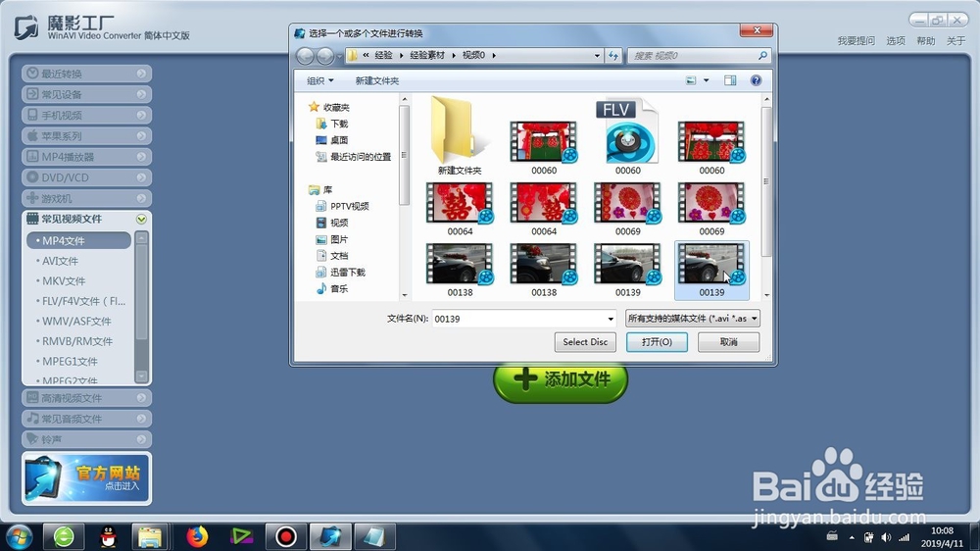
Task: Click the 打开(O) button
Action: 657,342
